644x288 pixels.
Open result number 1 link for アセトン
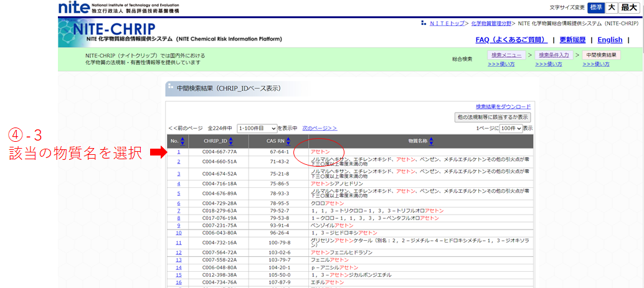[x=178, y=152]
